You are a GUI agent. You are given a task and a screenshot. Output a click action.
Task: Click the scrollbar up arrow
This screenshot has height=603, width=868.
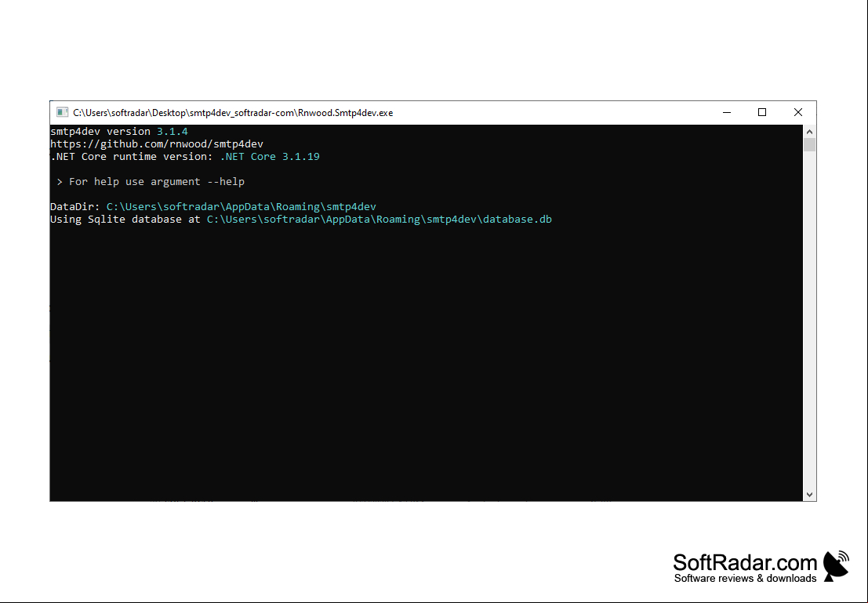point(809,132)
